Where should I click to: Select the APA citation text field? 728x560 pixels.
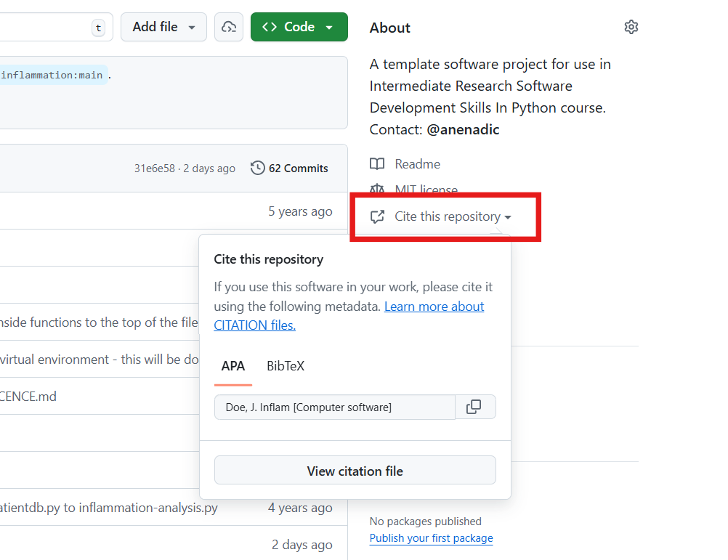pos(334,407)
